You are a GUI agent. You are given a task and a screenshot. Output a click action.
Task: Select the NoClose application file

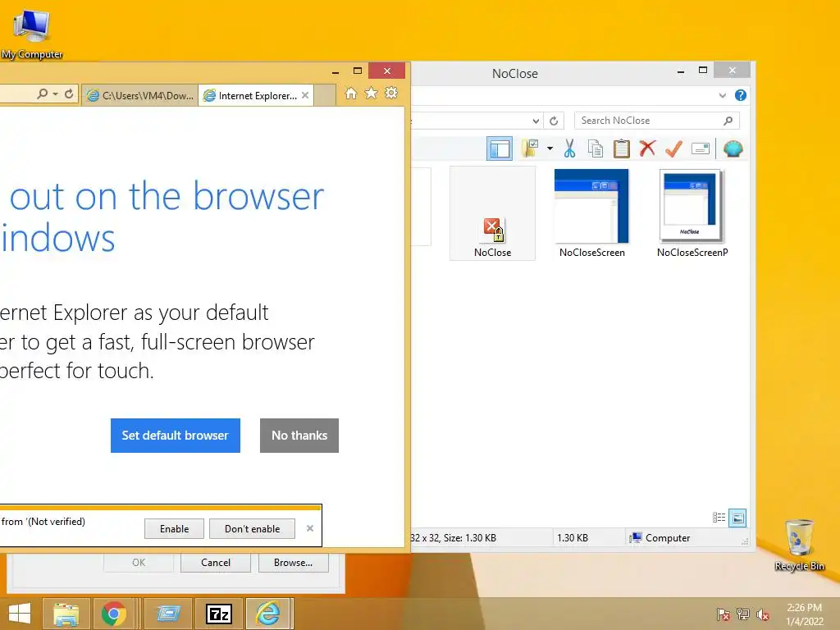click(492, 213)
